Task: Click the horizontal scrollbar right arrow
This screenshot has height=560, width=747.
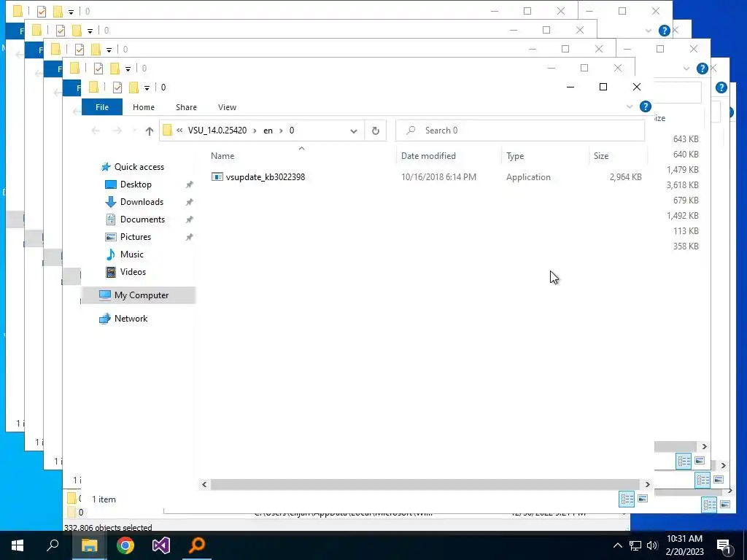Action: 647,485
